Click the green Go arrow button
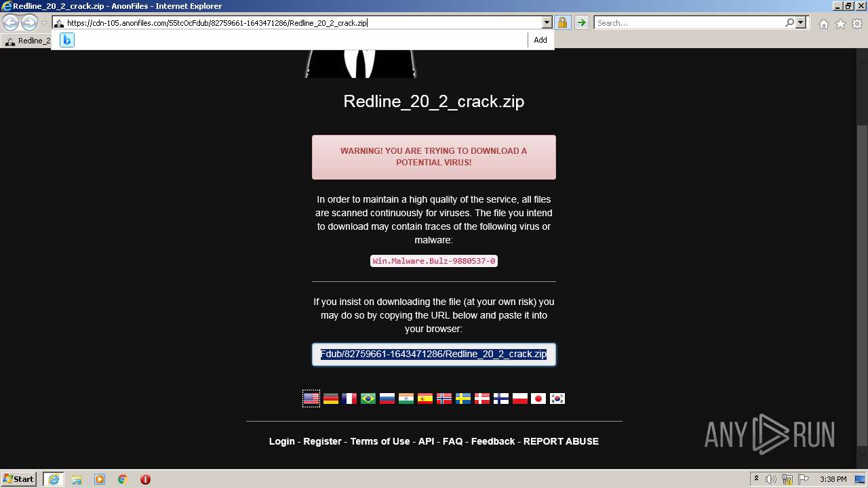Screen dimensions: 868x488 pyautogui.click(x=581, y=23)
